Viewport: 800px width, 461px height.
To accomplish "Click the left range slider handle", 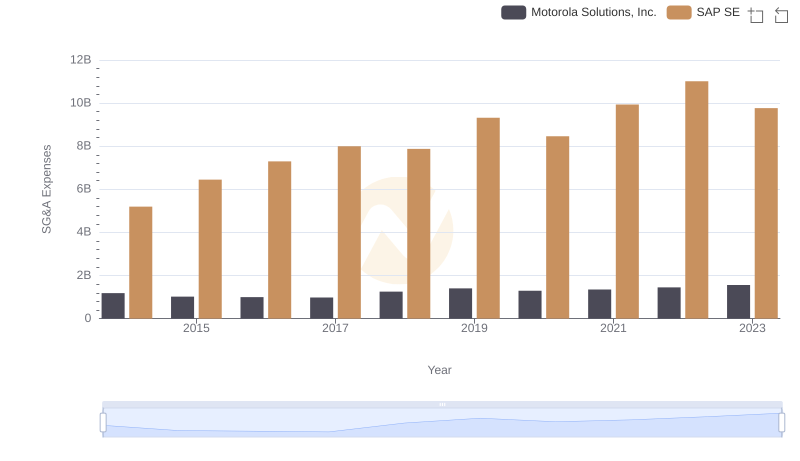I will point(103,422).
